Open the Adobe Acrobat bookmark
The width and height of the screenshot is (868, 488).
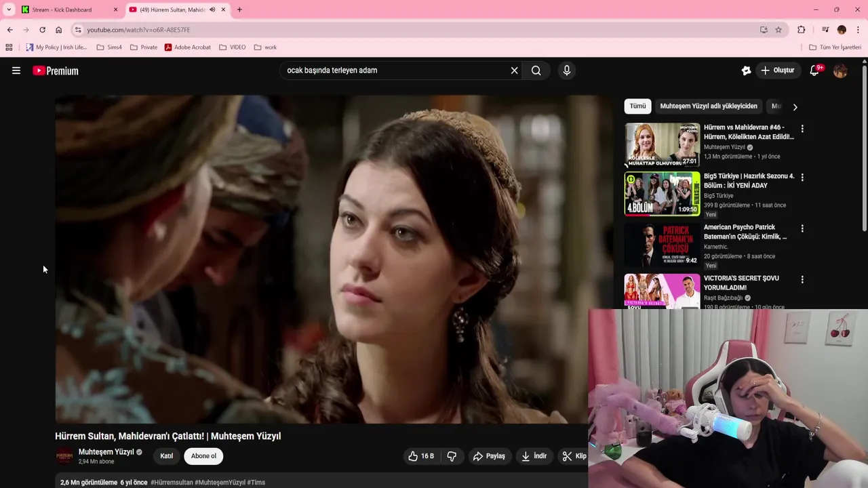click(x=188, y=47)
